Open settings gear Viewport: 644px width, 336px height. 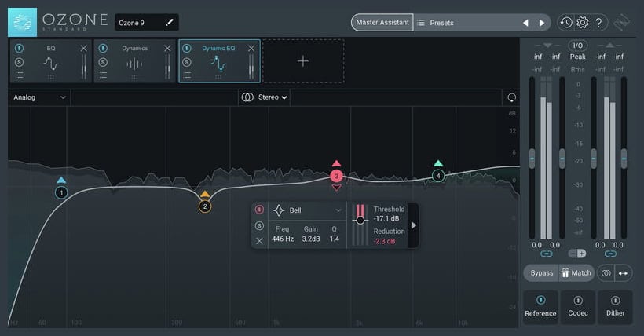point(583,23)
